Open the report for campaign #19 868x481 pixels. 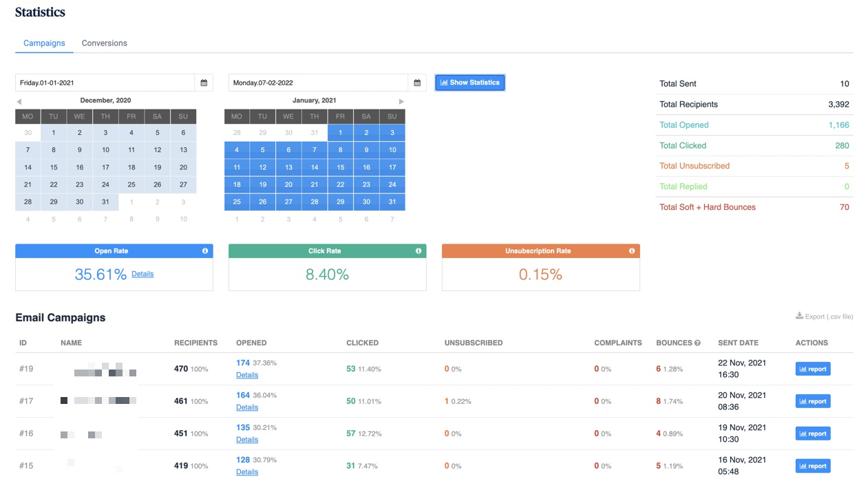coord(813,369)
